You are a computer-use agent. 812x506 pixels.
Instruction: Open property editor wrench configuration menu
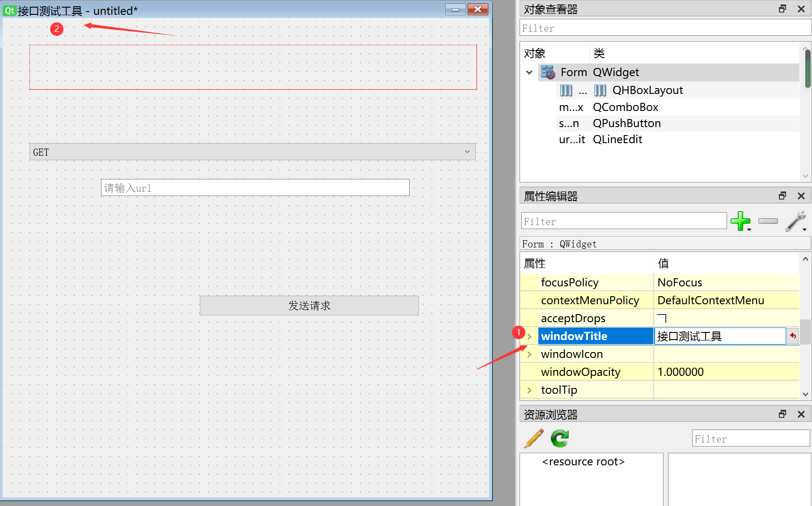pyautogui.click(x=796, y=221)
